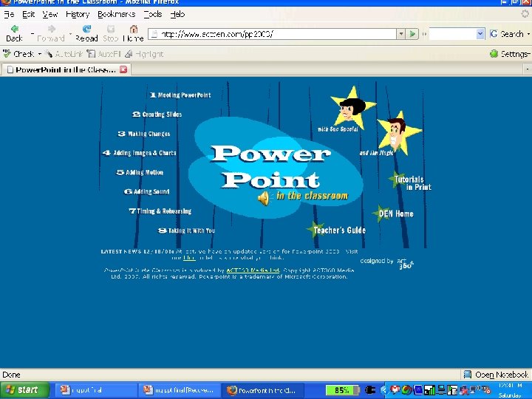The image size is (532, 399).
Task: Open the Forward history dropdown arrow
Action: click(70, 33)
